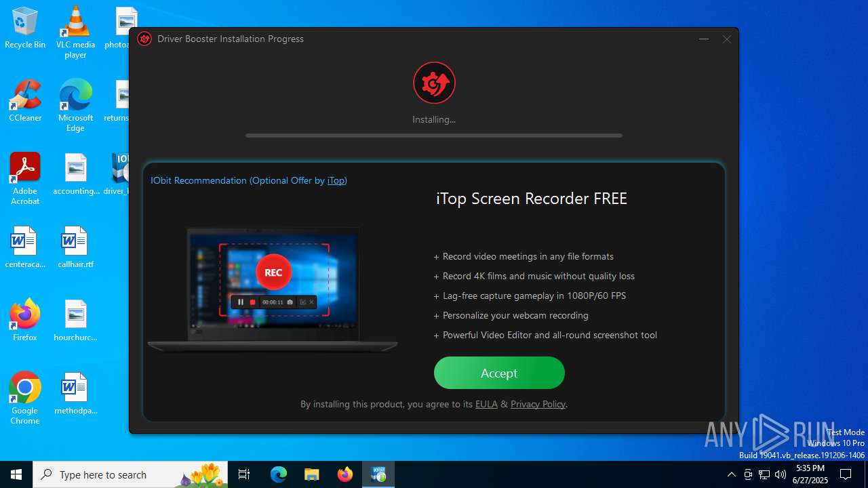Click 'Record video meetings in any file formats'
This screenshot has height=488, width=868.
(528, 256)
